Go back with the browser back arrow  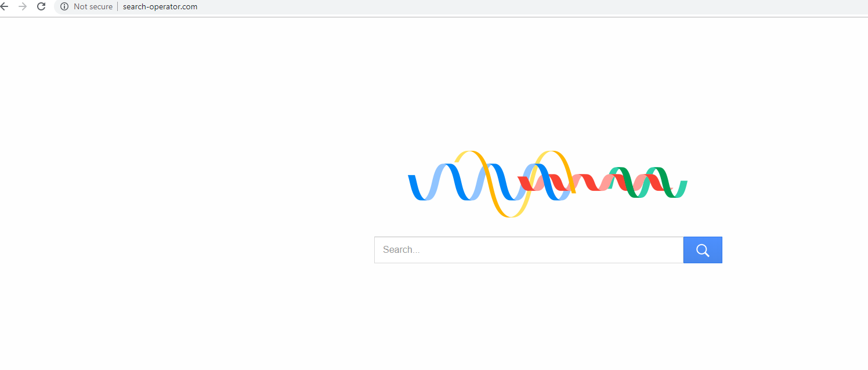click(3, 6)
